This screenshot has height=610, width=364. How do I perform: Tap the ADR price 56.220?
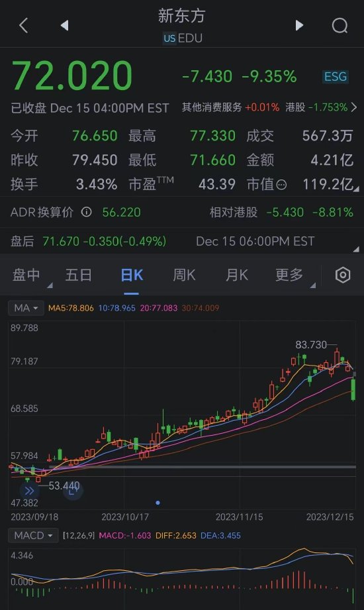click(x=121, y=212)
